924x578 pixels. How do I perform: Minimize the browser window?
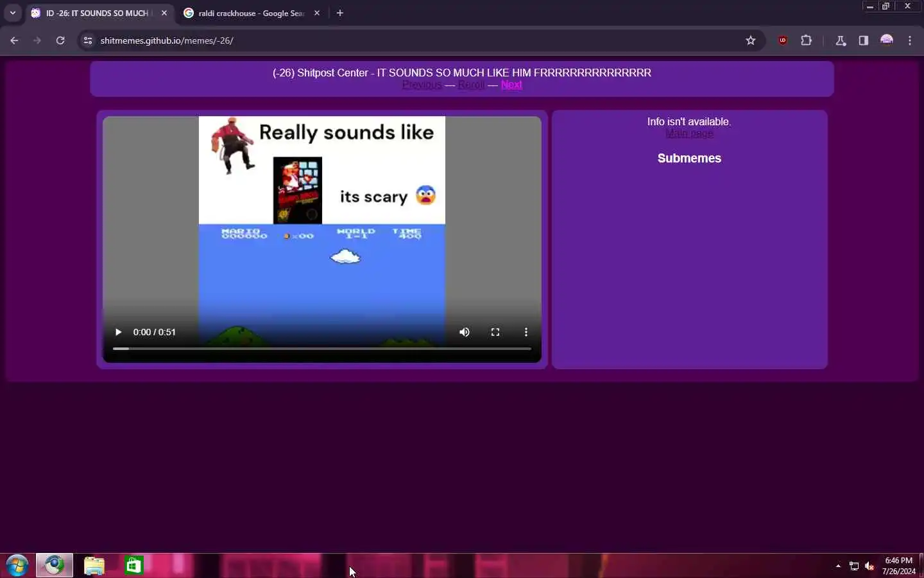pyautogui.click(x=869, y=6)
